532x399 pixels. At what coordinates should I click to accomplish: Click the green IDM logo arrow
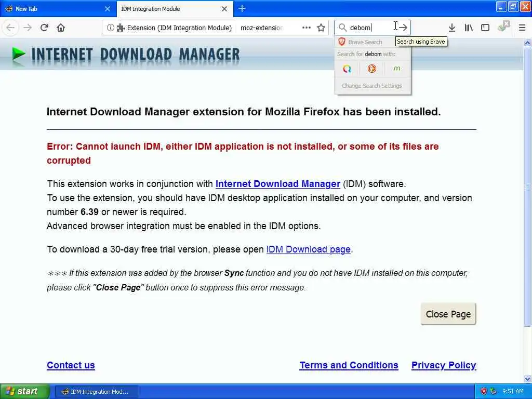(x=18, y=54)
